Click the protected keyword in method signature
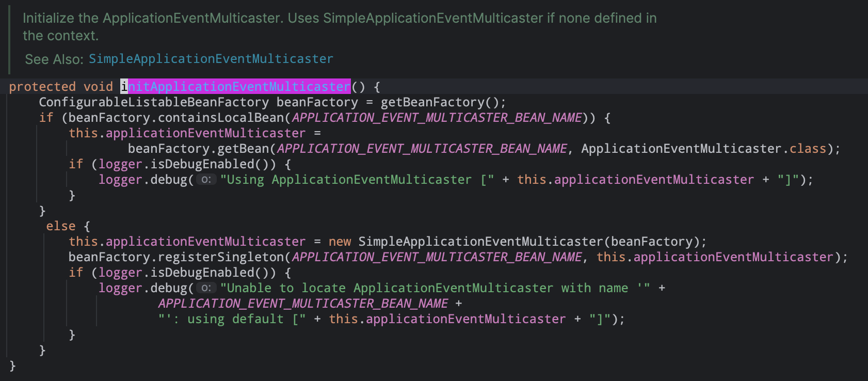This screenshot has width=868, height=381. point(42,87)
